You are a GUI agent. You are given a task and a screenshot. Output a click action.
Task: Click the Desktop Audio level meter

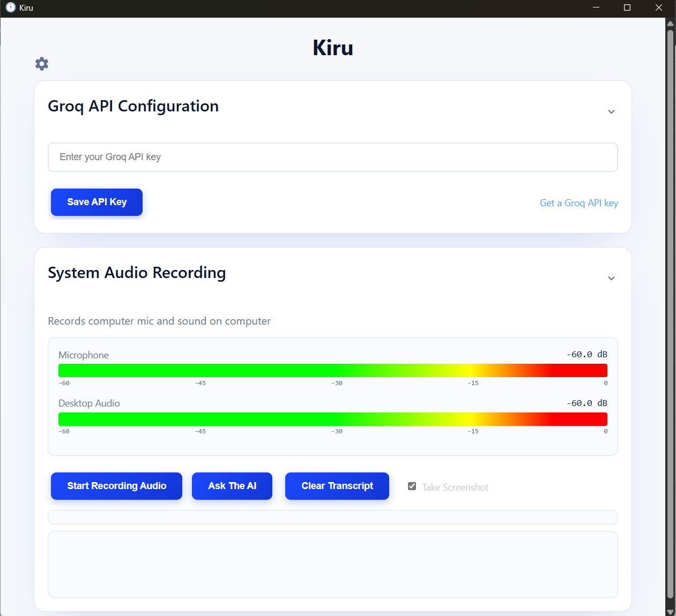[x=332, y=418]
